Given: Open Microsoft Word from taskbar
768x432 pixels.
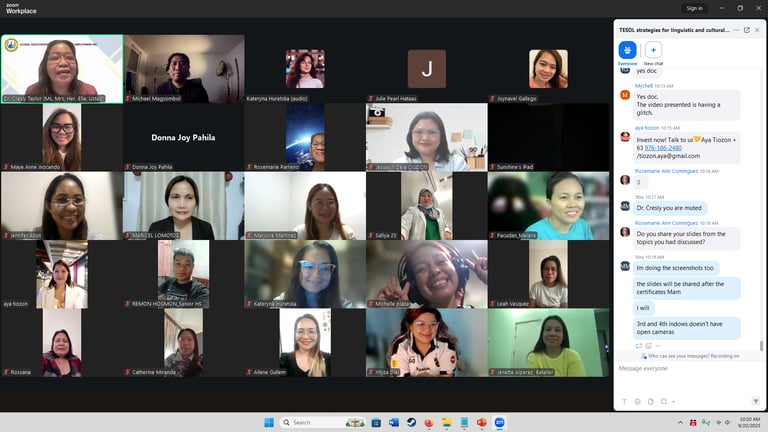Looking at the screenshot, I should pos(394,423).
